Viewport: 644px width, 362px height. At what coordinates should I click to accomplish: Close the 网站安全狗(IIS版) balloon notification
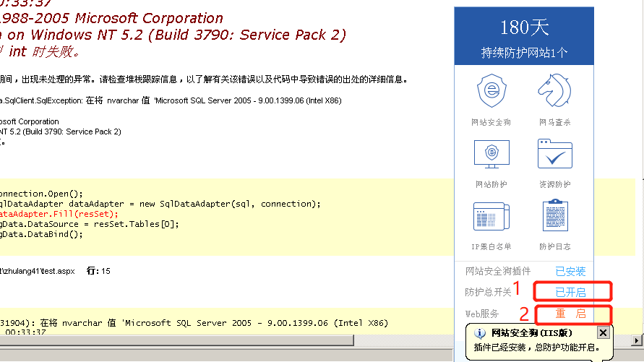pyautogui.click(x=603, y=332)
